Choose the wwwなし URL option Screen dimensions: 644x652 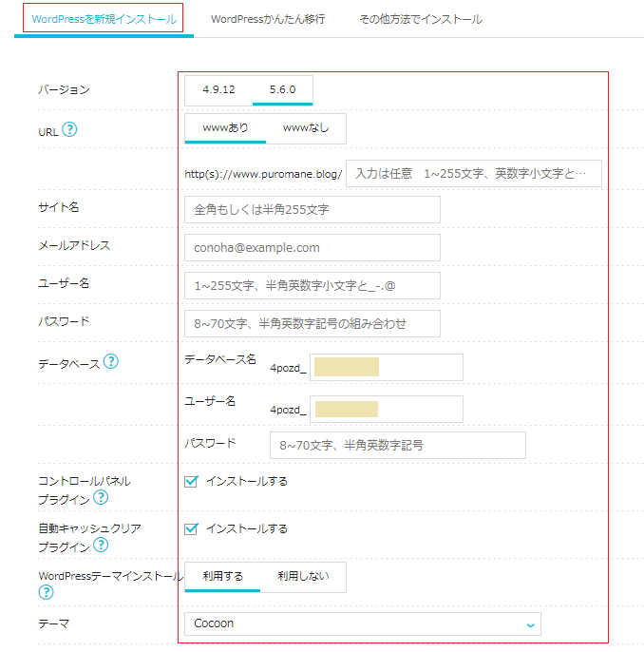[x=306, y=128]
